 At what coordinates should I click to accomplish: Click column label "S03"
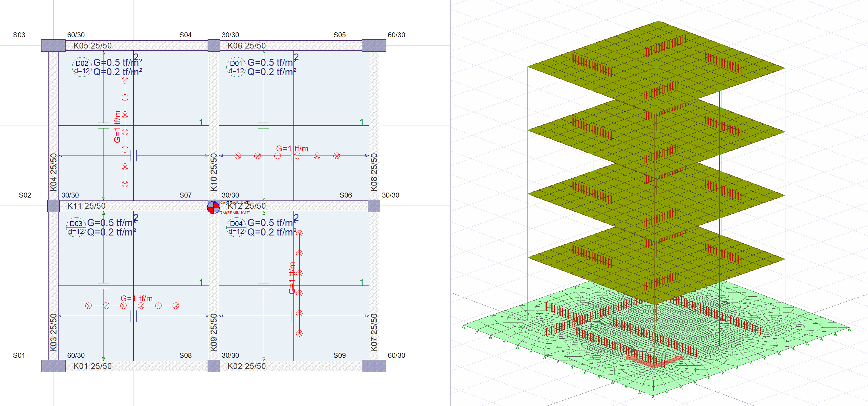click(x=19, y=35)
